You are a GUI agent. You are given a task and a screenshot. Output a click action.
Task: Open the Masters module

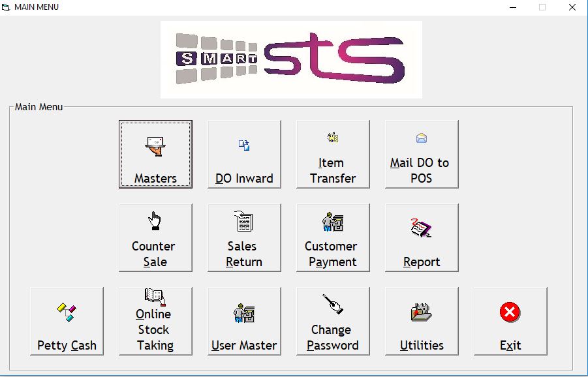pos(155,154)
